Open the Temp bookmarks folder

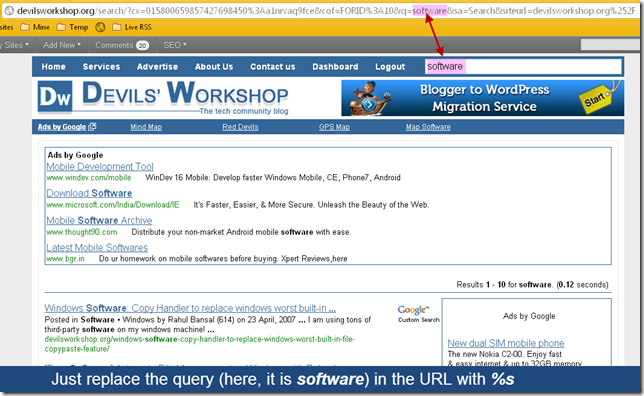pyautogui.click(x=73, y=27)
